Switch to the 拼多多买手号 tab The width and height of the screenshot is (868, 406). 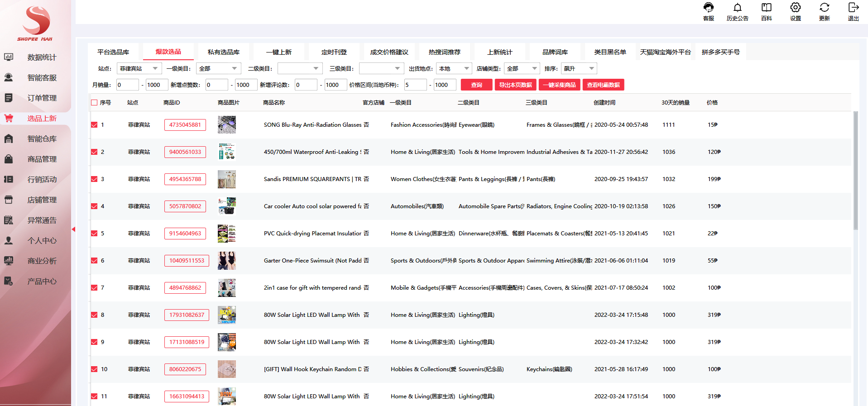pyautogui.click(x=721, y=52)
